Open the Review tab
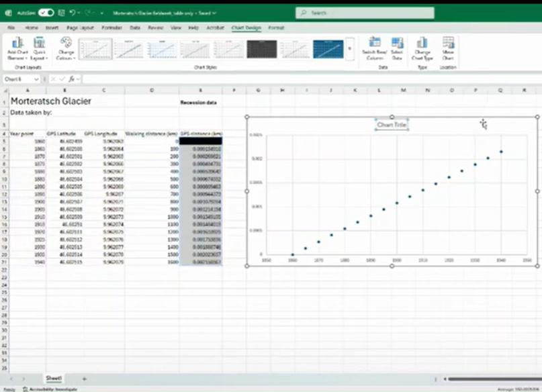Viewport: 542px width, 392px height. 156,28
